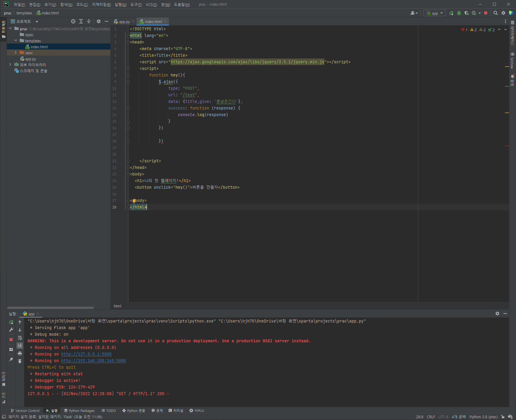Viewport: 516px width, 420px height.
Task: Open the http://127.0.0.1:5000 link
Action: (x=86, y=354)
